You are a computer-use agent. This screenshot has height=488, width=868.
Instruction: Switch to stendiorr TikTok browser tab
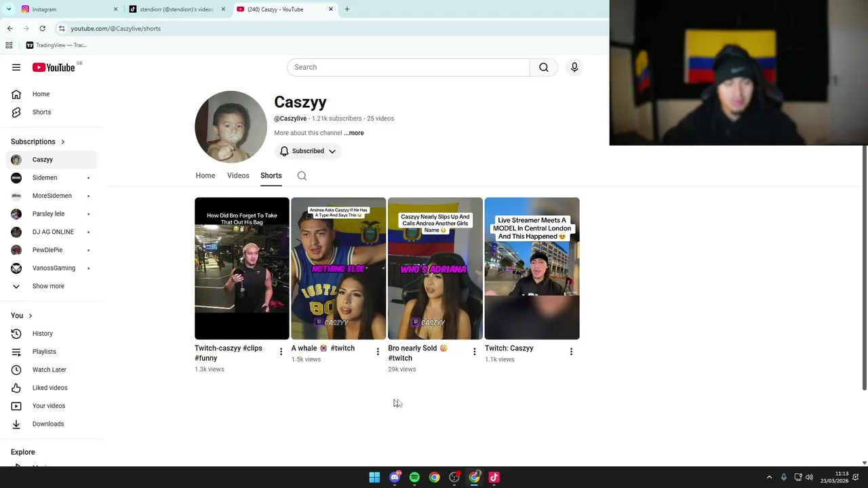[176, 9]
